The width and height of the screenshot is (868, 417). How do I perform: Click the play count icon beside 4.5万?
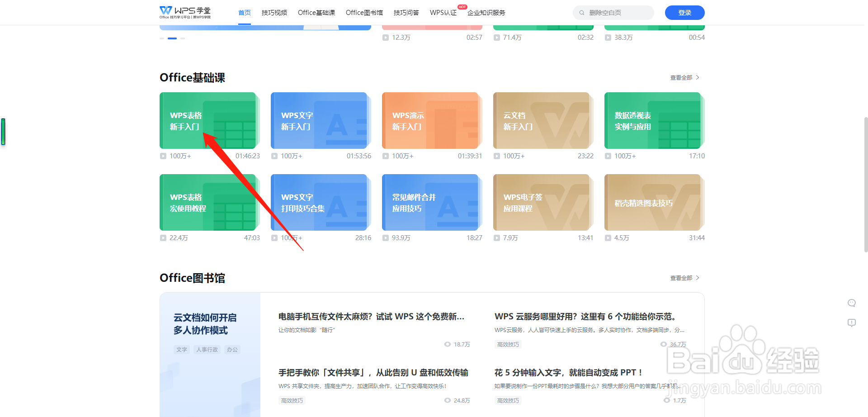click(x=608, y=238)
